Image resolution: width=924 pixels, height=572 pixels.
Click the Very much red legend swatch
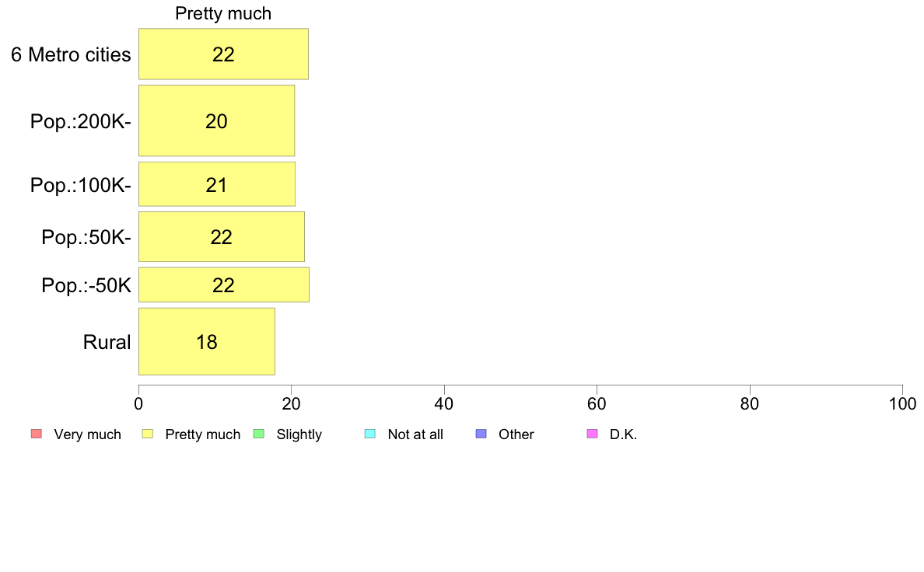(37, 434)
